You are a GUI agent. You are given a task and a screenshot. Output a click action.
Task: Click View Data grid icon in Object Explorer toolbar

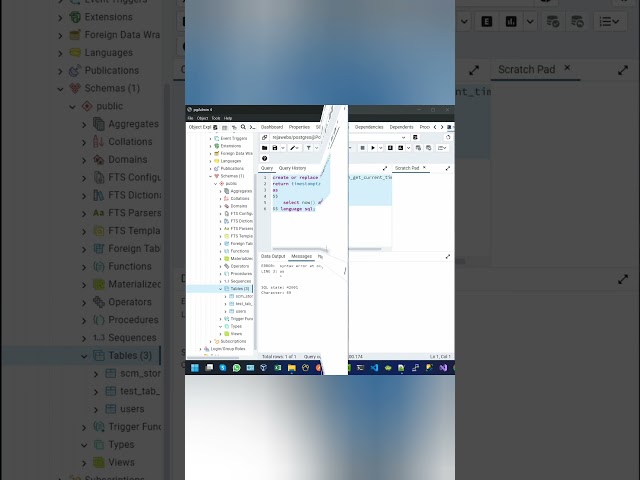pos(224,127)
